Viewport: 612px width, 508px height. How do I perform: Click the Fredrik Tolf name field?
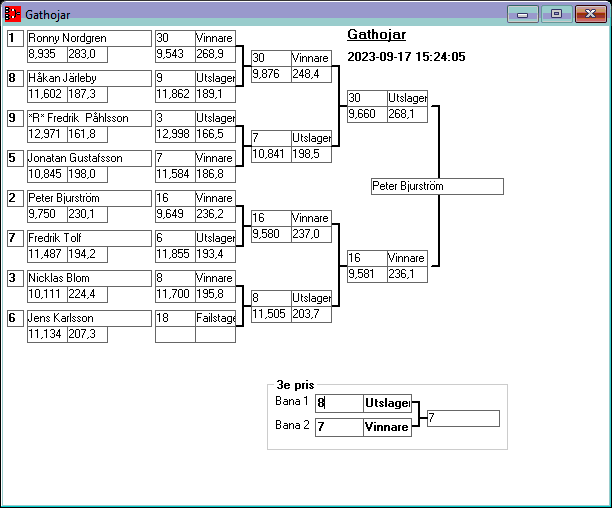[x=87, y=238]
